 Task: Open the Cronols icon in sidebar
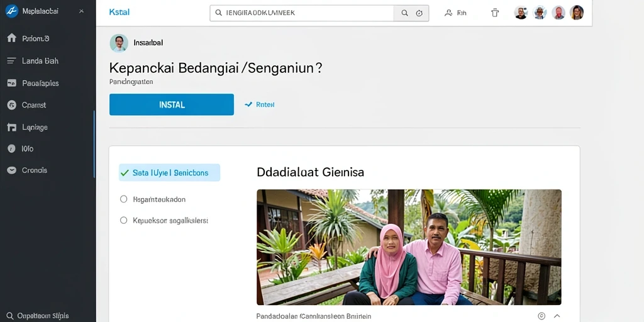11,170
